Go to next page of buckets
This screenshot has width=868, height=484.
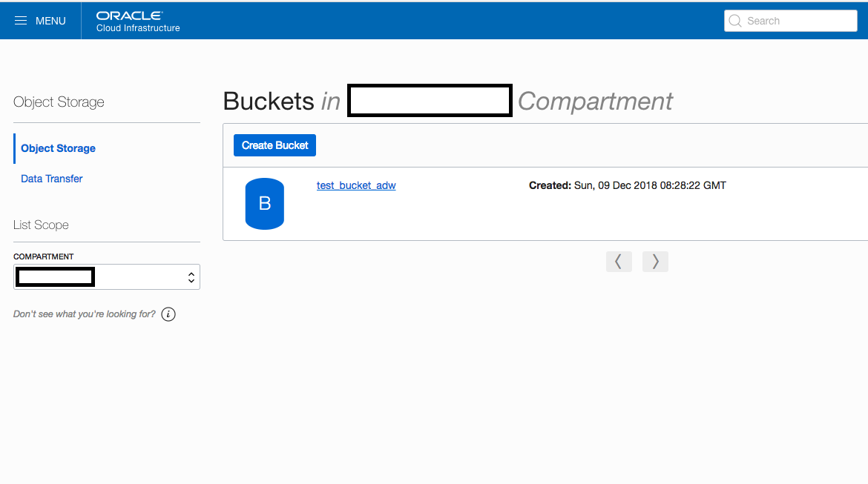655,261
